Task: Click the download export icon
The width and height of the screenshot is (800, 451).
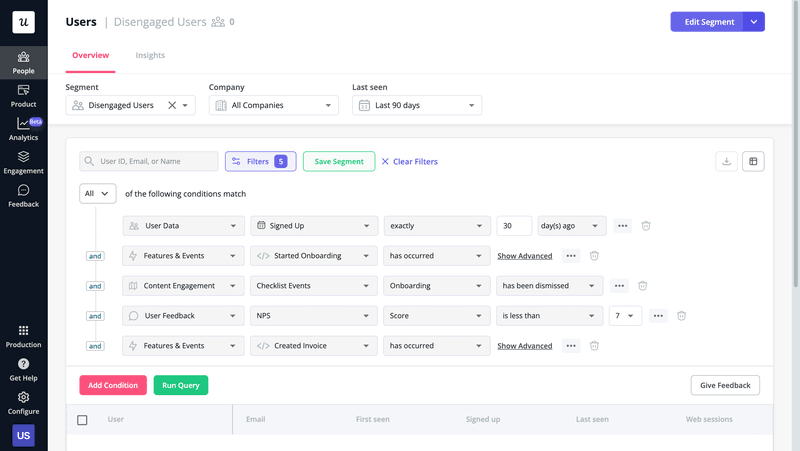Action: pyautogui.click(x=727, y=161)
